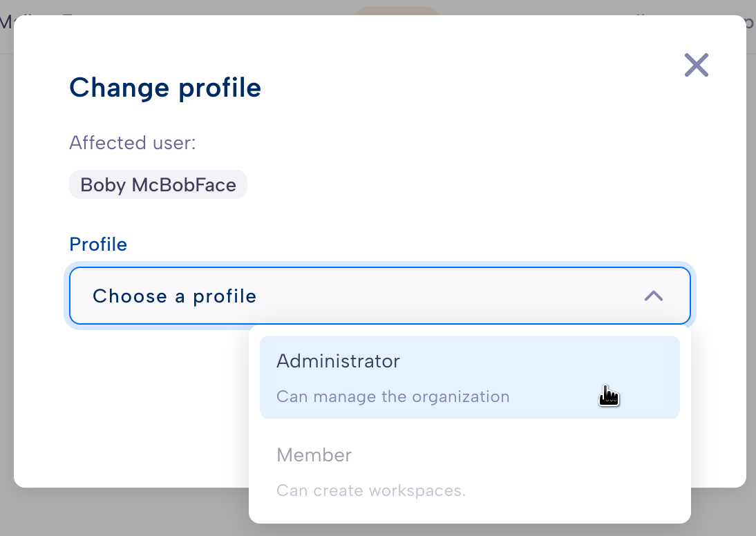
Task: Pick the 'Can create workspaces.' description line
Action: tap(371, 490)
